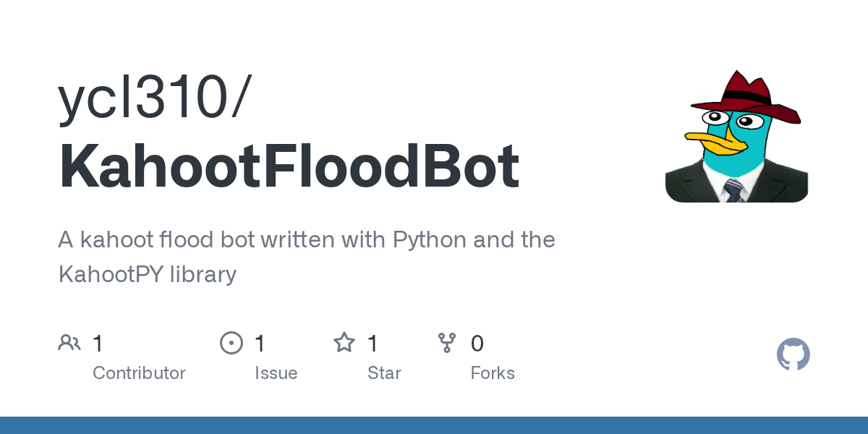Select the Star label
The image size is (868, 434).
click(384, 373)
